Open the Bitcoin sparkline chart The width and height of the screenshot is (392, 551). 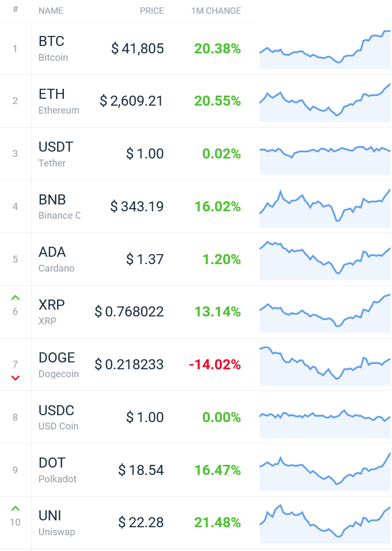click(x=325, y=50)
